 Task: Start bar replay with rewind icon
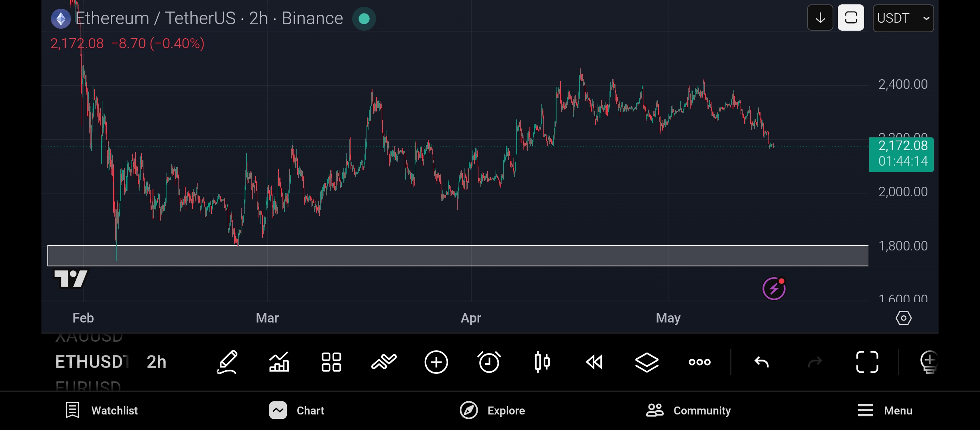[594, 362]
